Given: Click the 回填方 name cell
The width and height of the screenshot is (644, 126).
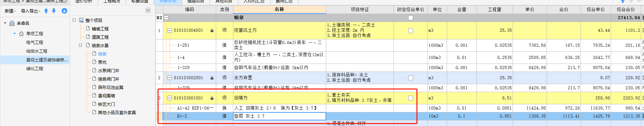Looking at the screenshot, I should (x=280, y=98).
